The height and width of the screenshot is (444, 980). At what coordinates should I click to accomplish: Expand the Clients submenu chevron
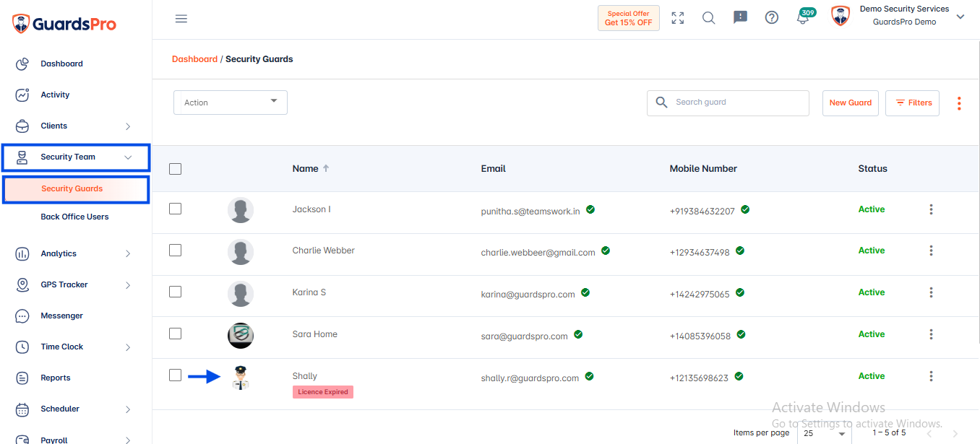point(128,126)
